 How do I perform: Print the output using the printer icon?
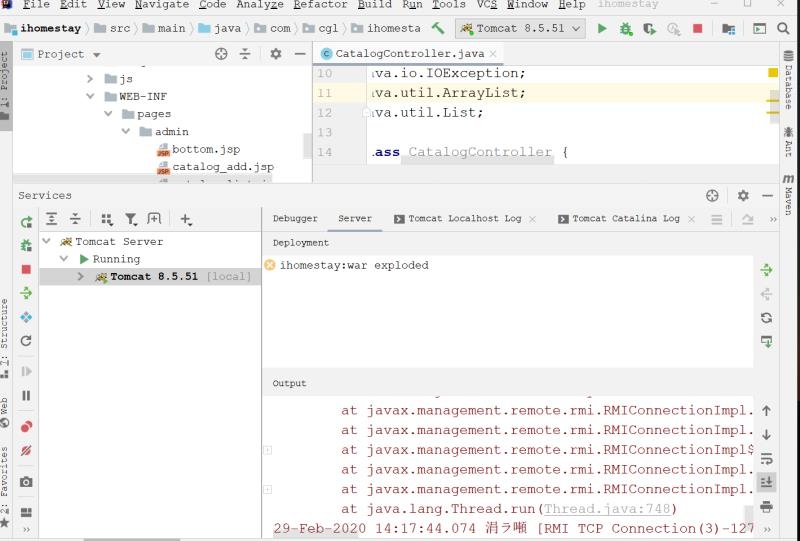point(766,507)
